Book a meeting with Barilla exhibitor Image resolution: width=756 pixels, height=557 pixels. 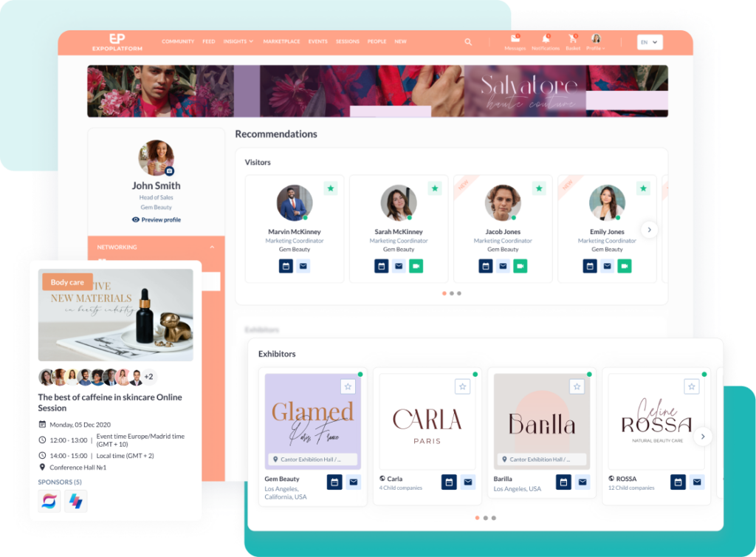click(x=563, y=482)
